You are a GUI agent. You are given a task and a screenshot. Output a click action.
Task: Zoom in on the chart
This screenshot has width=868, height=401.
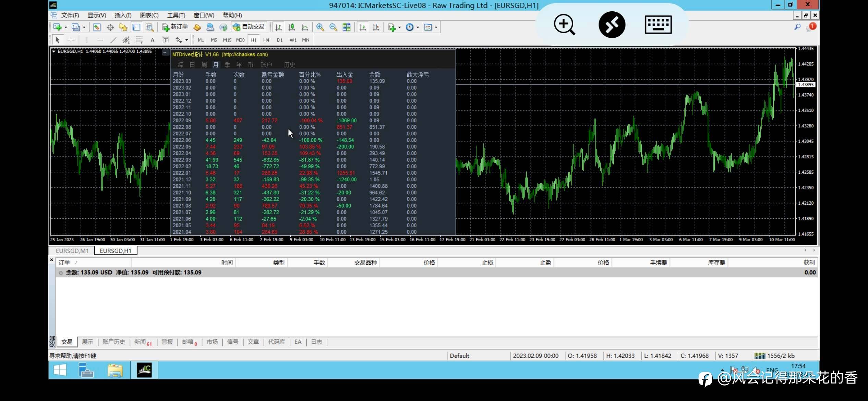tap(320, 27)
